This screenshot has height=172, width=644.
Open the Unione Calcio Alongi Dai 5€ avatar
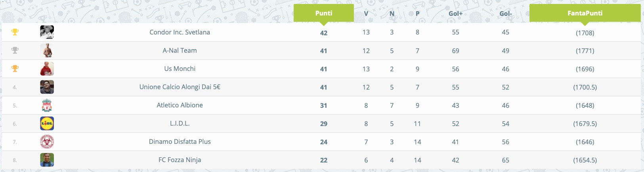(47, 87)
